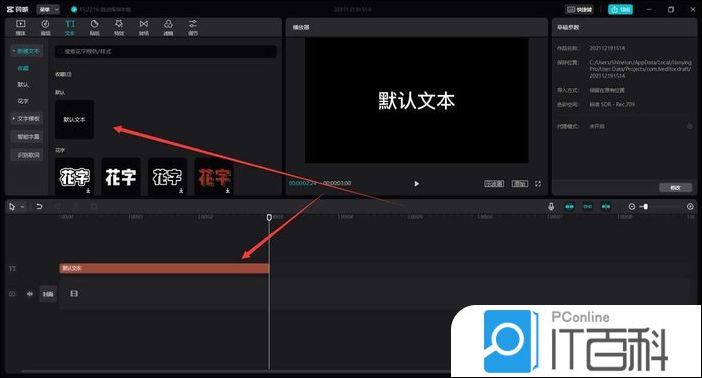The image size is (702, 378).
Task: Undo the last action
Action: 39,206
